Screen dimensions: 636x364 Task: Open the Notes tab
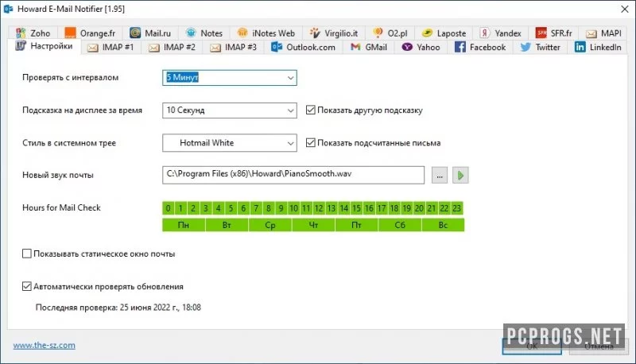coord(204,33)
